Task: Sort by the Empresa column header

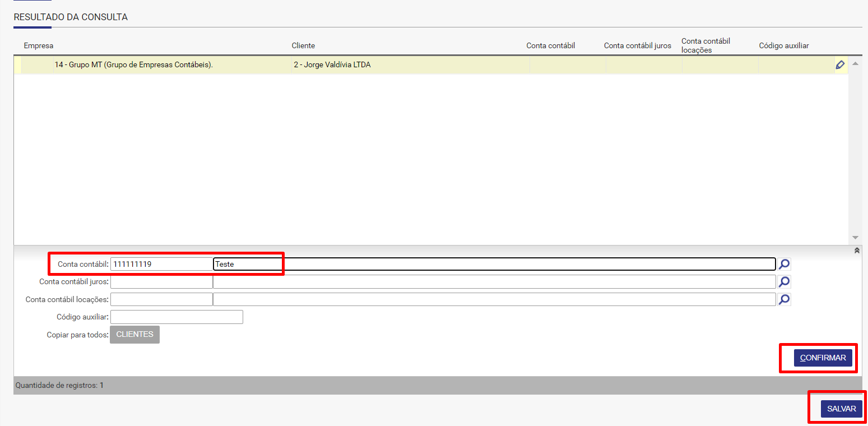Action: 38,45
